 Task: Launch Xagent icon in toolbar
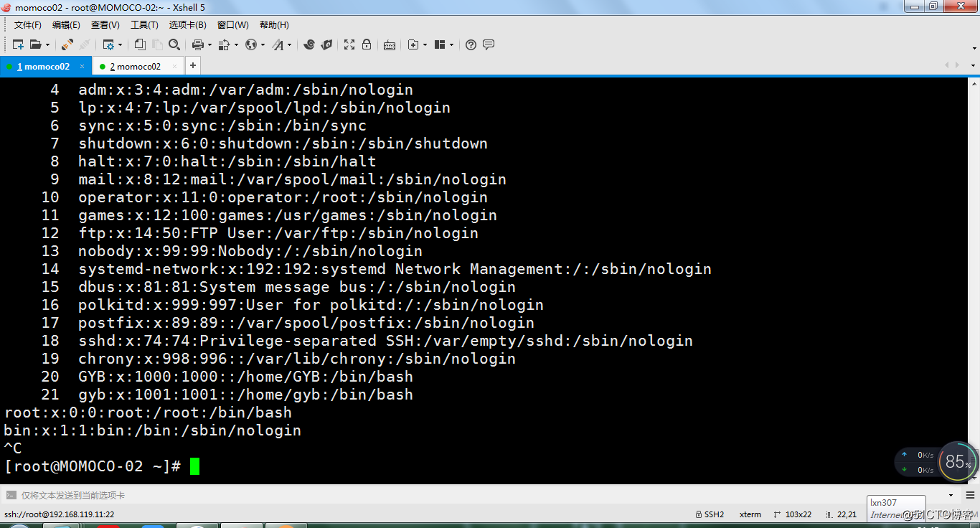coord(326,44)
